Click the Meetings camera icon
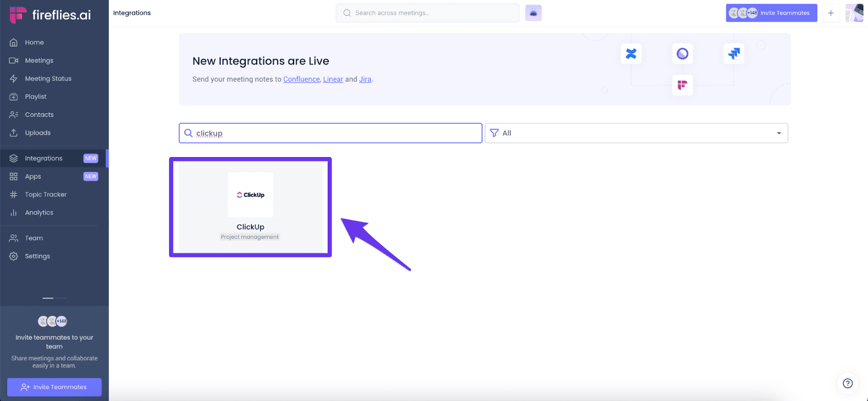 (14, 60)
